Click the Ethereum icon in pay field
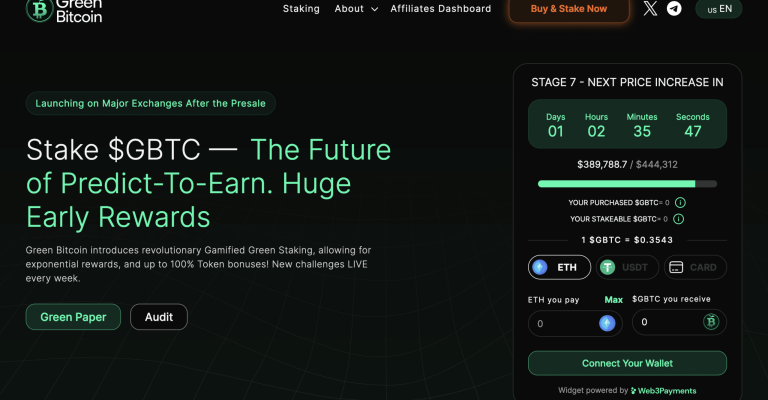768x400 pixels. (607, 323)
